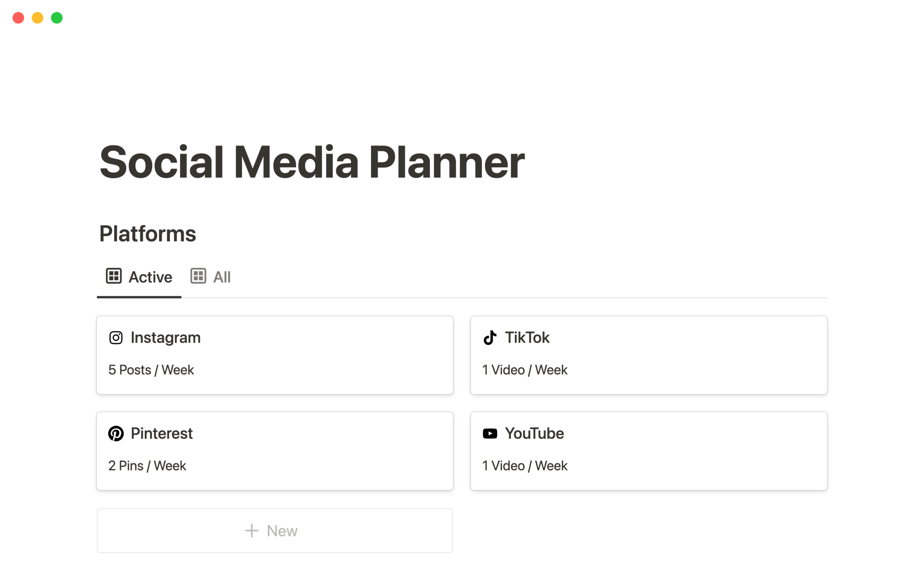924x578 pixels.
Task: Open the Pinterest platform page
Action: [162, 433]
